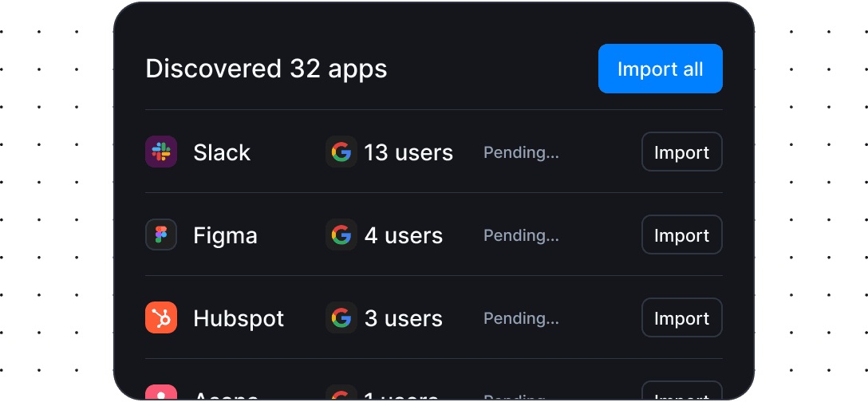This screenshot has height=402, width=868.
Task: Click the Google icon in Figma row
Action: pyautogui.click(x=341, y=235)
